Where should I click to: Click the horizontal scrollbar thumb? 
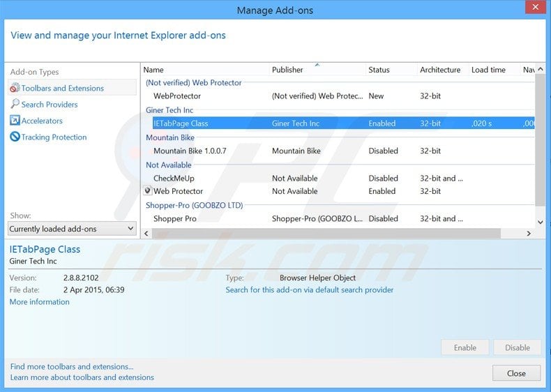(x=326, y=234)
